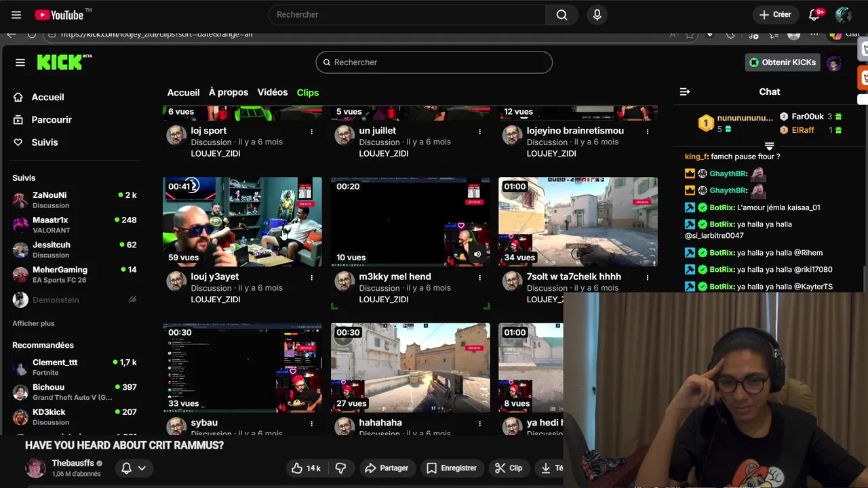Click ElRaff leaderboard entry

(x=810, y=130)
